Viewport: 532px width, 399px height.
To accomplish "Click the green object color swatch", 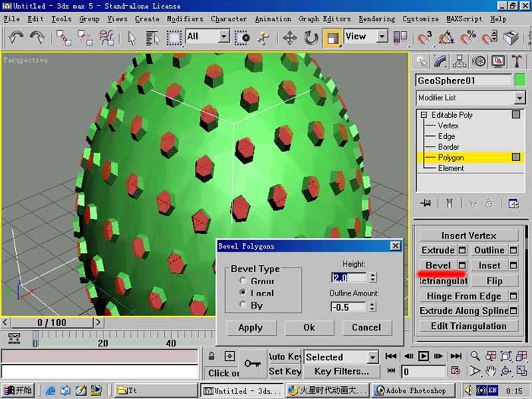I will pos(520,81).
